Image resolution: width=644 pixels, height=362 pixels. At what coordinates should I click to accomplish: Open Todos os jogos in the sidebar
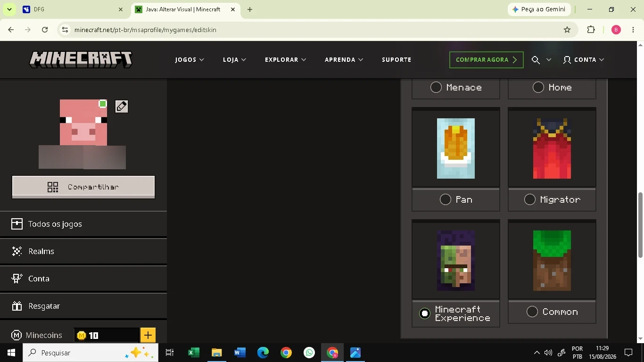click(x=83, y=224)
